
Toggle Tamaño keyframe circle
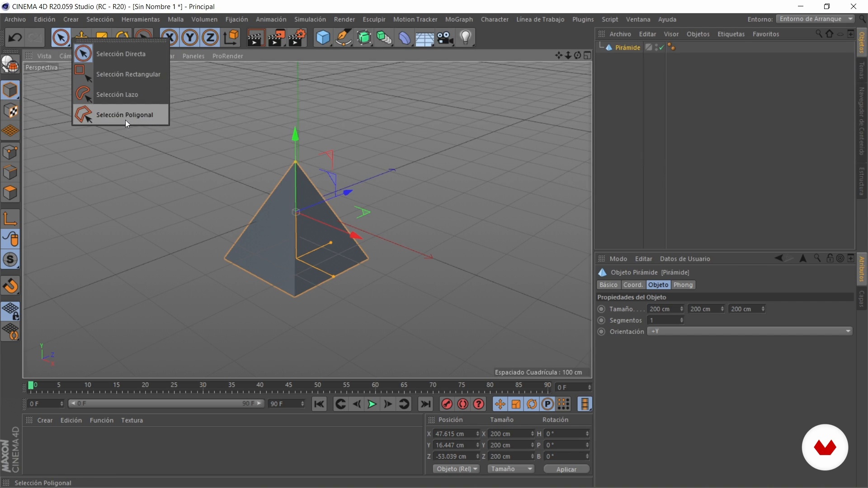point(601,309)
